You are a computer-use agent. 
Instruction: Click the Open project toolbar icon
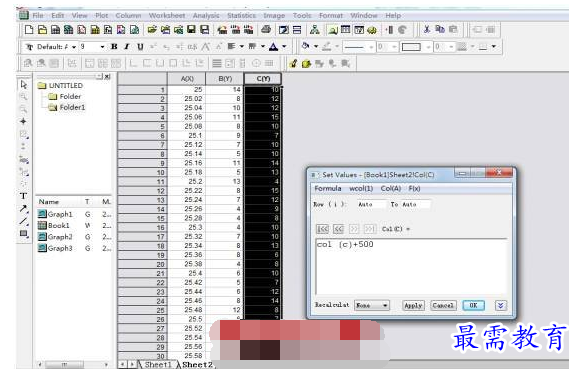[x=152, y=30]
